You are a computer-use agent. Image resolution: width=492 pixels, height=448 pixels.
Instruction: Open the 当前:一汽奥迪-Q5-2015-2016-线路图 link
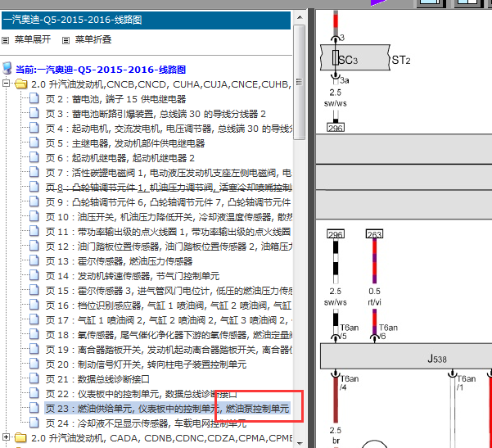point(101,70)
